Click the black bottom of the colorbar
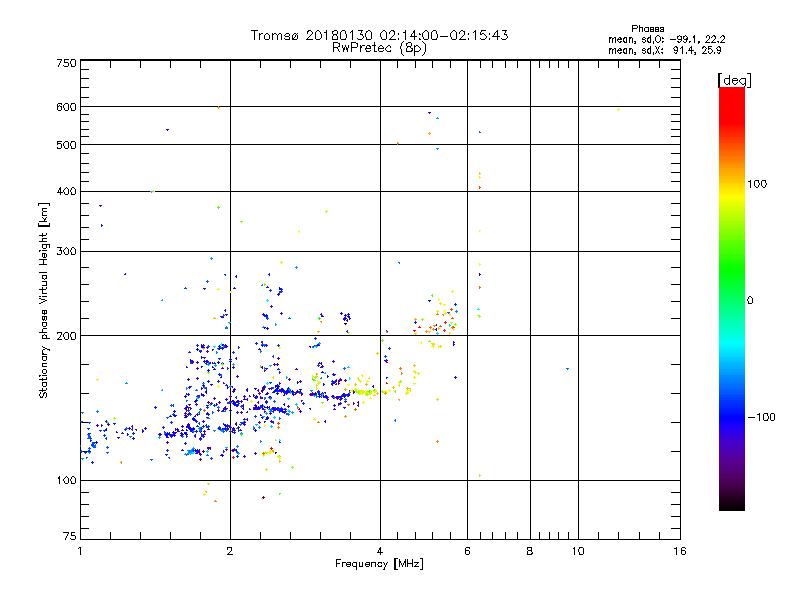Image resolution: width=800 pixels, height=600 pixels. coord(732,503)
